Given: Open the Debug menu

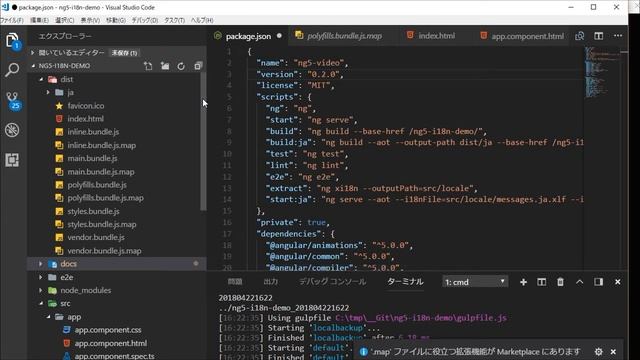Looking at the screenshot, I should point(144,20).
